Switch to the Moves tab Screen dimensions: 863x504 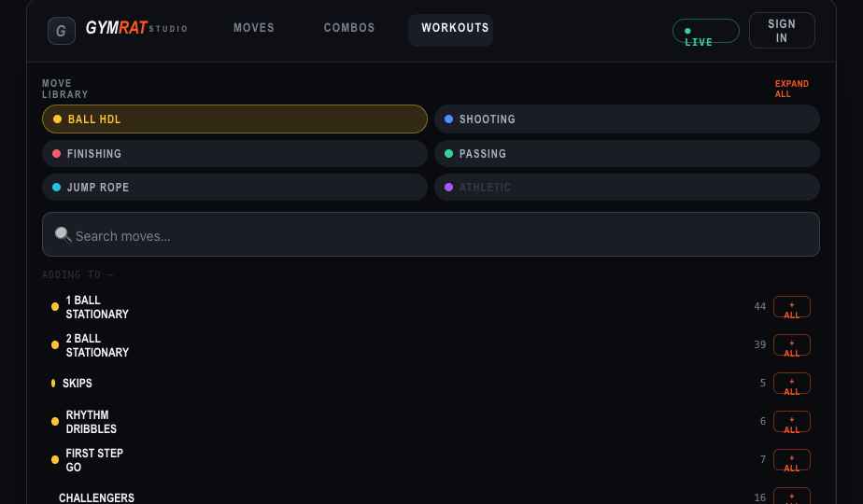(254, 27)
